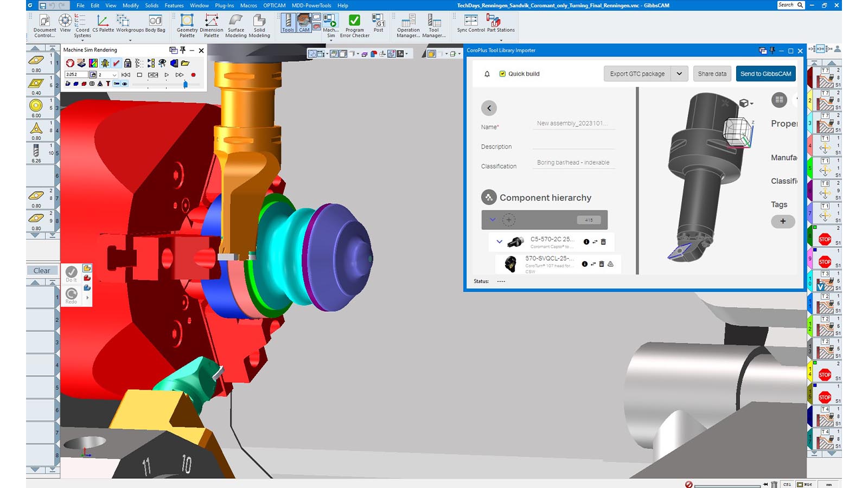Play the machine simulation
Screen dimensions: 868x488
pyautogui.click(x=167, y=75)
